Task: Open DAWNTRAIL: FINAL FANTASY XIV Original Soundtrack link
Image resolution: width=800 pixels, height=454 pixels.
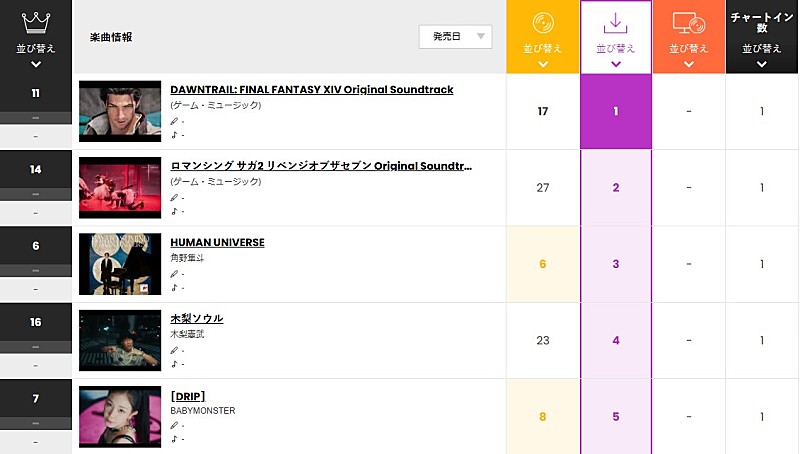Action: pyautogui.click(x=311, y=90)
